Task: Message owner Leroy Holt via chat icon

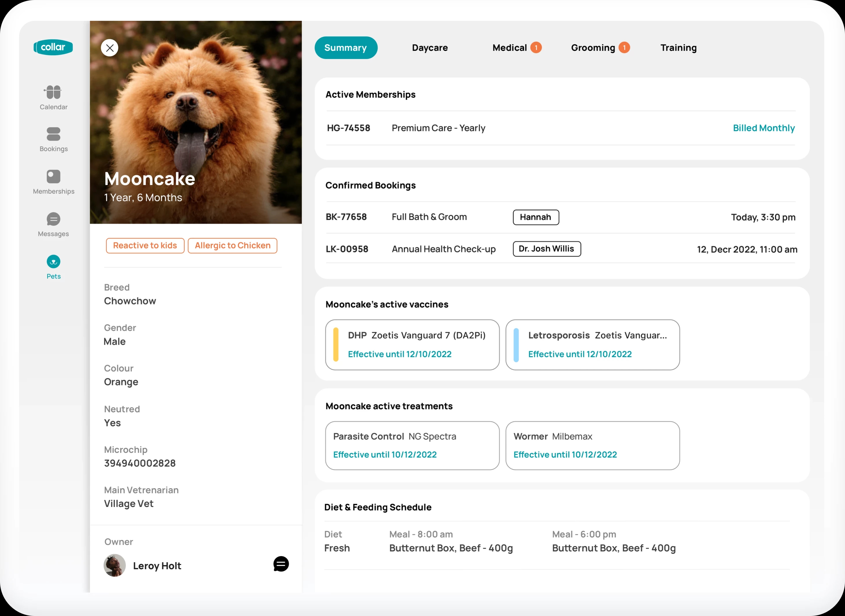Action: point(281,564)
